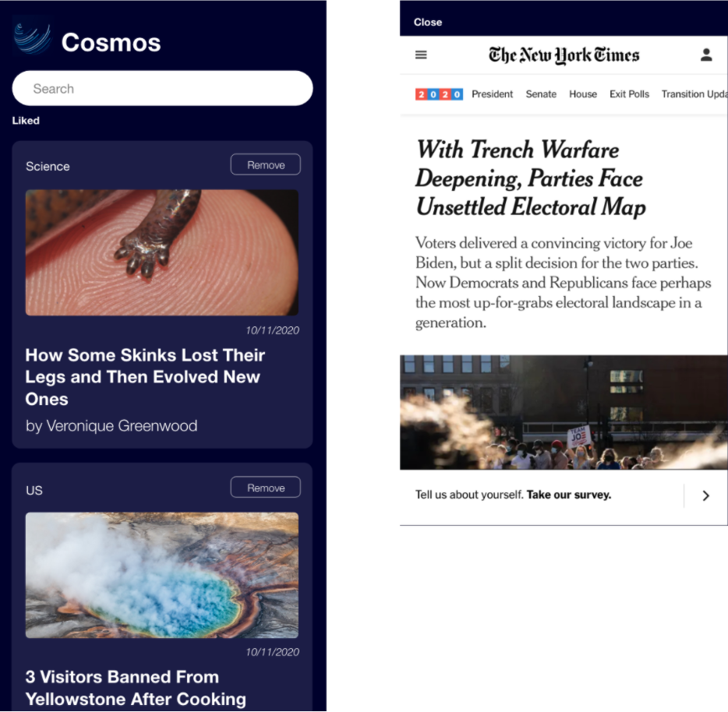
Task: Remove the US liked article
Action: point(266,488)
